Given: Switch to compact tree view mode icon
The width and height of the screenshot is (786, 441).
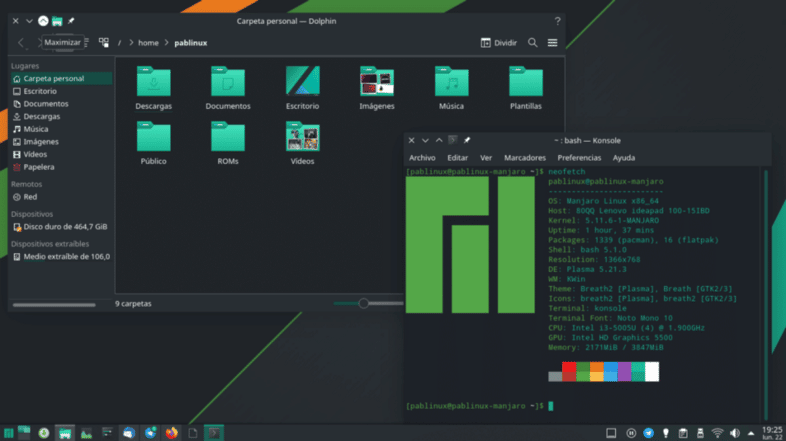Looking at the screenshot, I should [104, 43].
